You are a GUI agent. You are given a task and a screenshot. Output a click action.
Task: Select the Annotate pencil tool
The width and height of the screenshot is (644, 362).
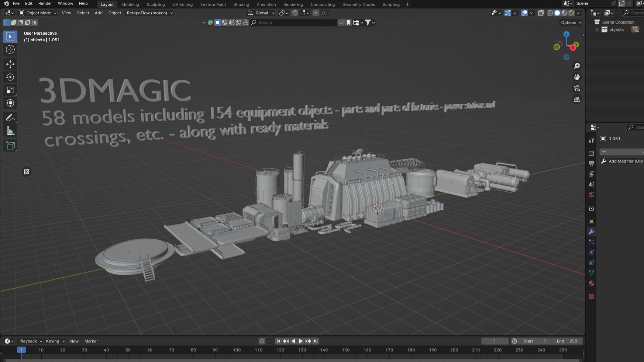pos(10,118)
